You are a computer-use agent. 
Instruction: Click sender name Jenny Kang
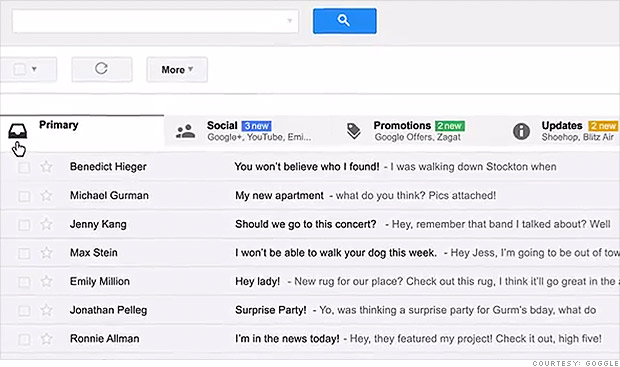coord(98,224)
